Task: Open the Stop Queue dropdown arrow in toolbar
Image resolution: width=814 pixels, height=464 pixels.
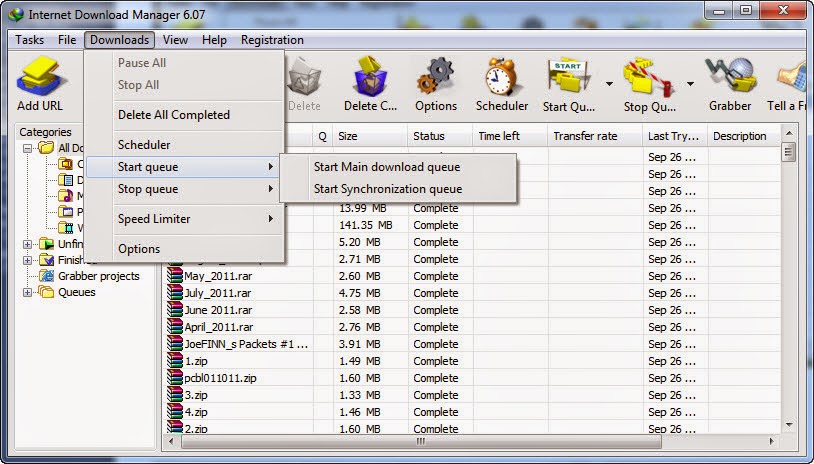Action: 690,83
